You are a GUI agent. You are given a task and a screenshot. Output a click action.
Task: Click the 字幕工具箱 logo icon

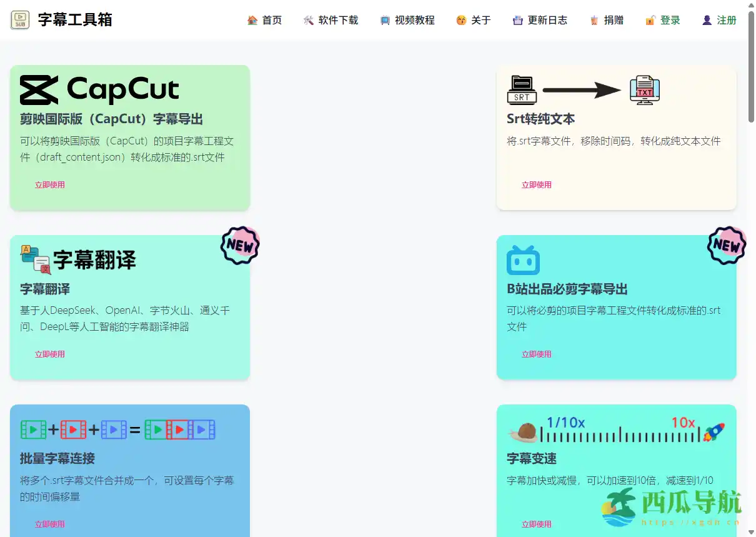click(19, 19)
